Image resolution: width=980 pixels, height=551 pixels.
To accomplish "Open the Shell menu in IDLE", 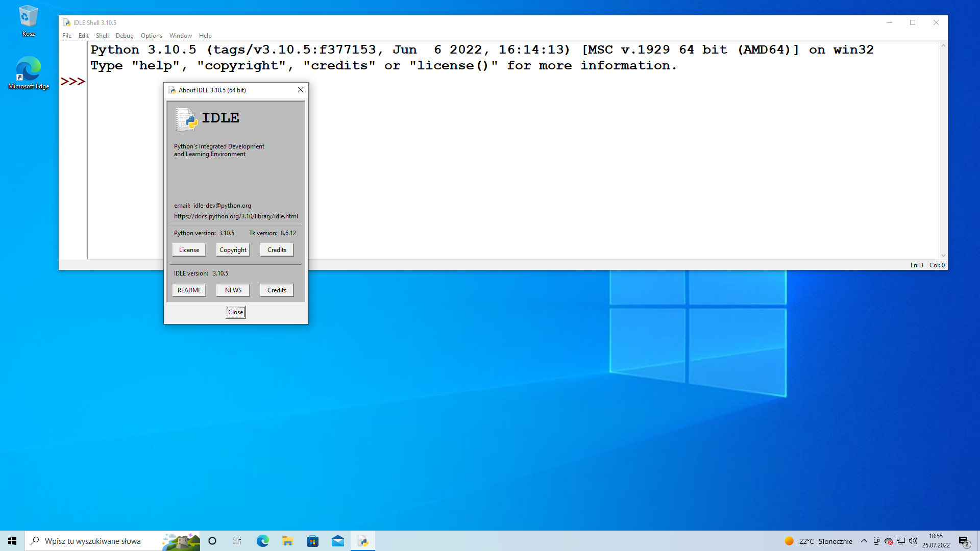I will tap(102, 35).
